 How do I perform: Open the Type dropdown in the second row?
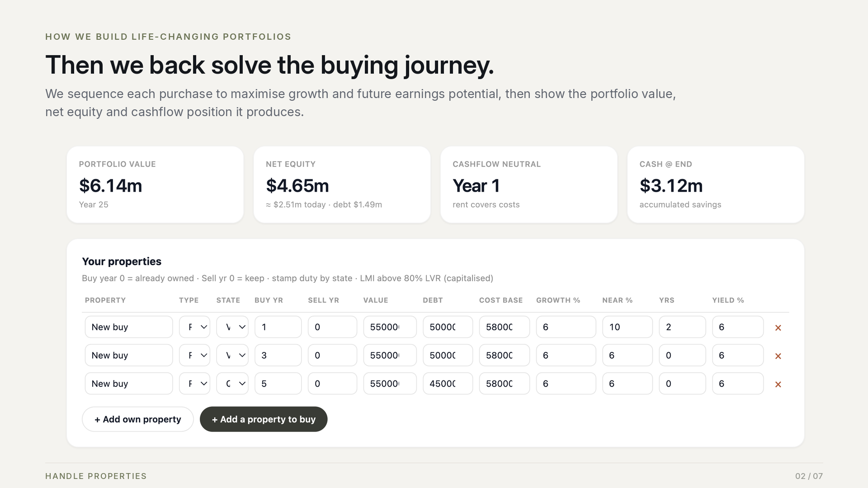(194, 355)
